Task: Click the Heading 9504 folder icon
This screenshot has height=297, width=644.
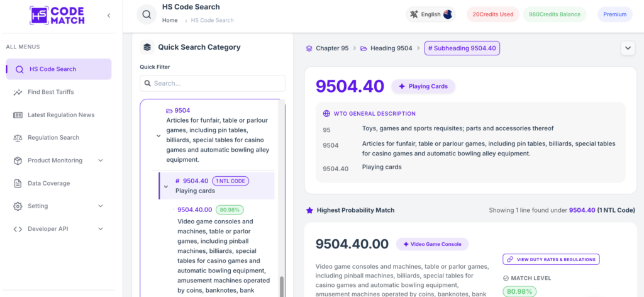Action: pos(364,48)
